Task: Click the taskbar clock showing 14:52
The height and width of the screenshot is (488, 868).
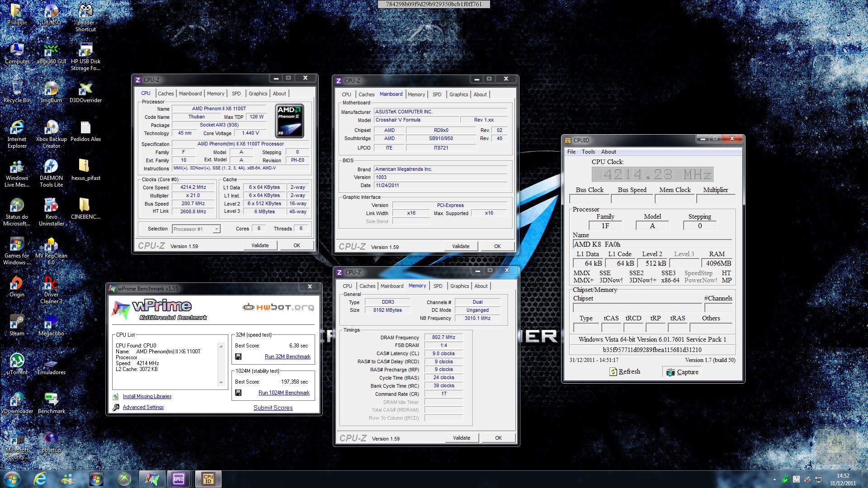Action: tap(843, 479)
